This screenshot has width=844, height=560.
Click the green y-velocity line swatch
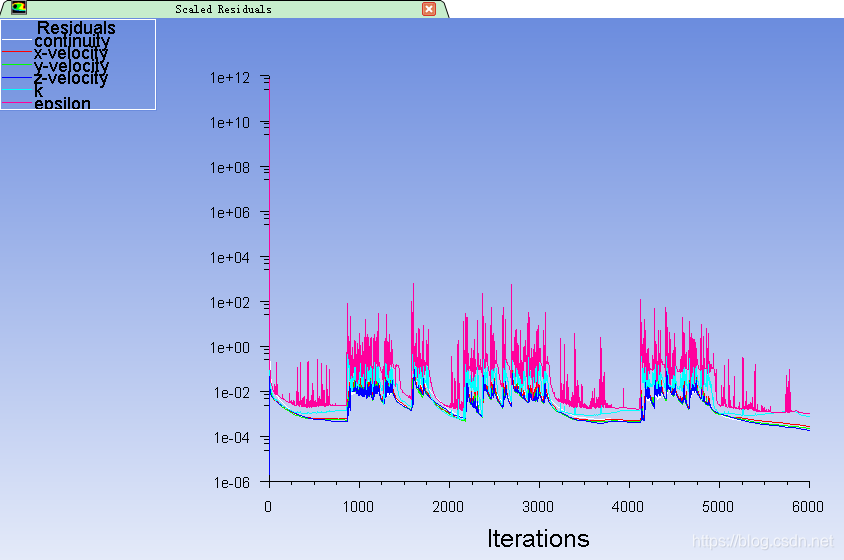click(x=16, y=65)
